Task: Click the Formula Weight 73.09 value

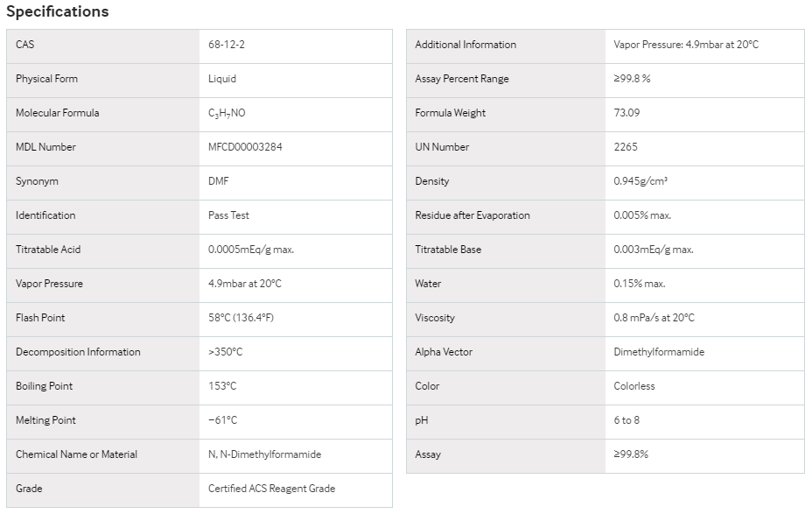Action: tap(626, 113)
